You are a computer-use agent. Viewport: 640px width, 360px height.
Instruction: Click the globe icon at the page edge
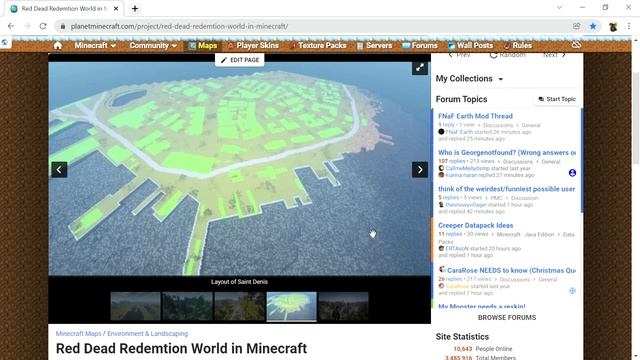click(x=4, y=42)
